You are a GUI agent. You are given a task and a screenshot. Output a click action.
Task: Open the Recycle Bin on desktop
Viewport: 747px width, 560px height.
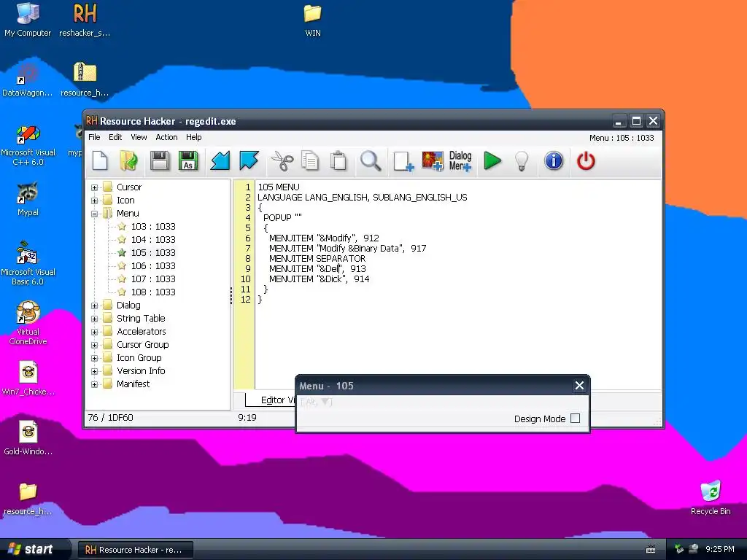711,497
